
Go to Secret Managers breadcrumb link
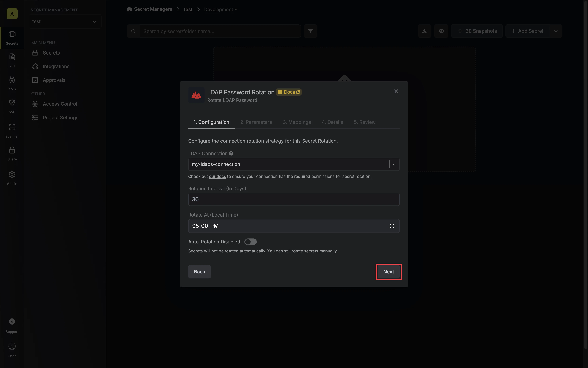pyautogui.click(x=153, y=9)
